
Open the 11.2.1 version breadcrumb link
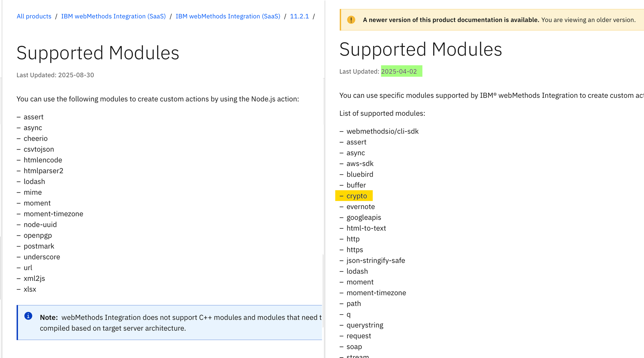click(x=299, y=16)
